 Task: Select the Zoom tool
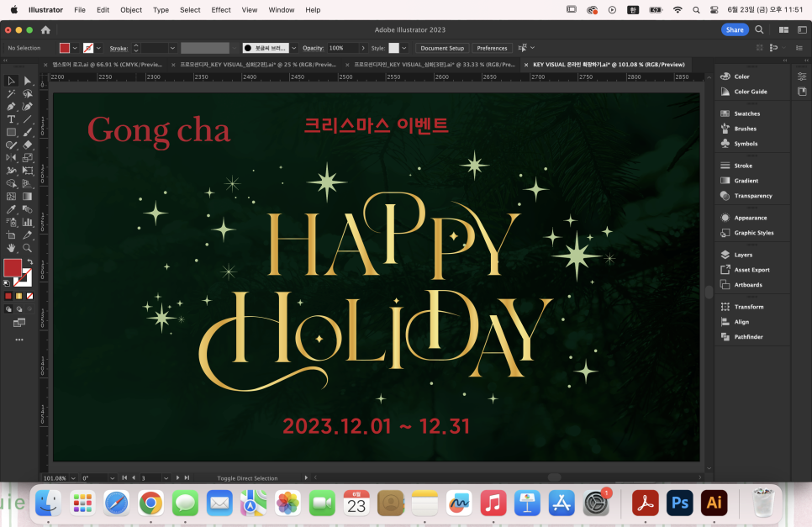click(28, 249)
